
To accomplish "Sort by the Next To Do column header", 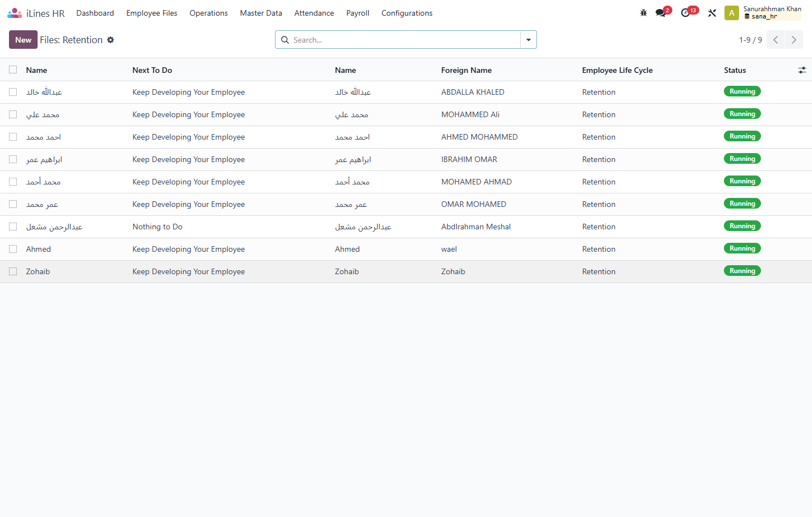I will (152, 70).
